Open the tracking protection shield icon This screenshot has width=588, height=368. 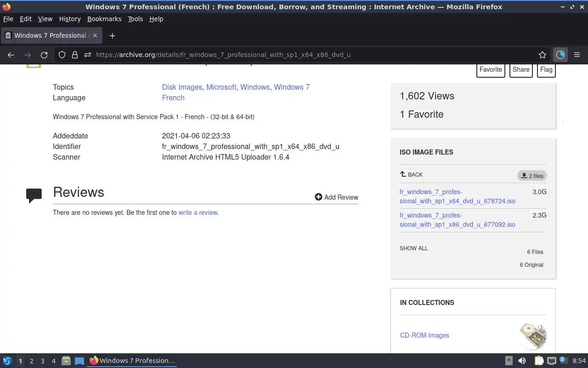(x=62, y=55)
